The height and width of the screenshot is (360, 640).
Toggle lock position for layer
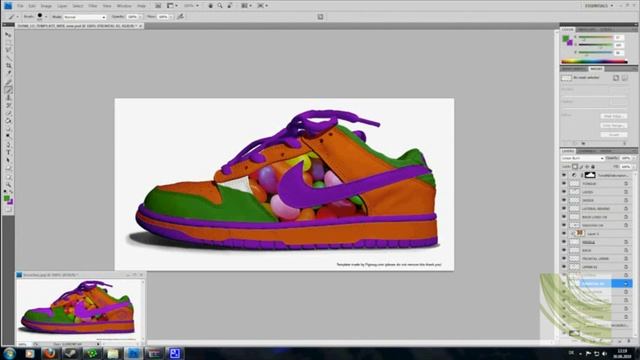click(x=587, y=167)
